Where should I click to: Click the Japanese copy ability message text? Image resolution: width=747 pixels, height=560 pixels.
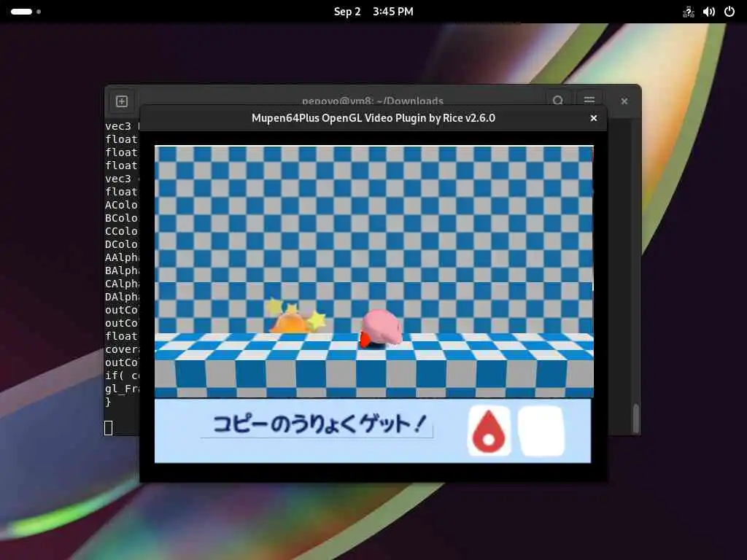click(x=318, y=424)
